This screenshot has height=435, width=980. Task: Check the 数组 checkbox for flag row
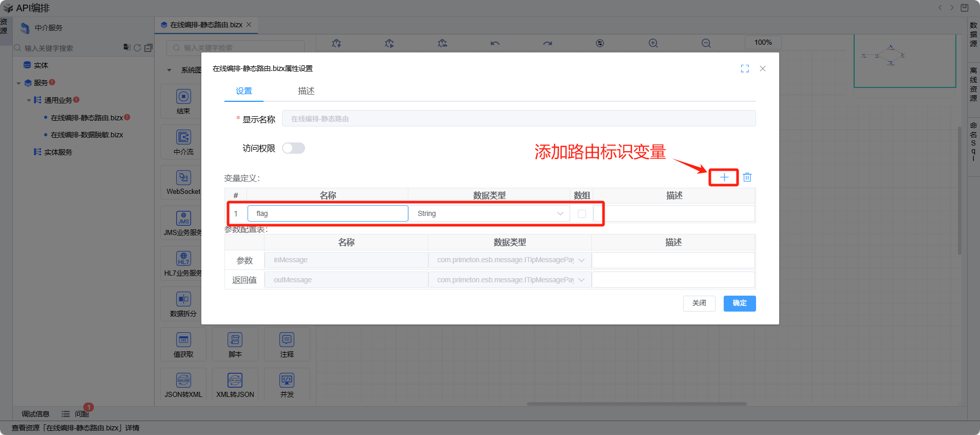(x=581, y=214)
